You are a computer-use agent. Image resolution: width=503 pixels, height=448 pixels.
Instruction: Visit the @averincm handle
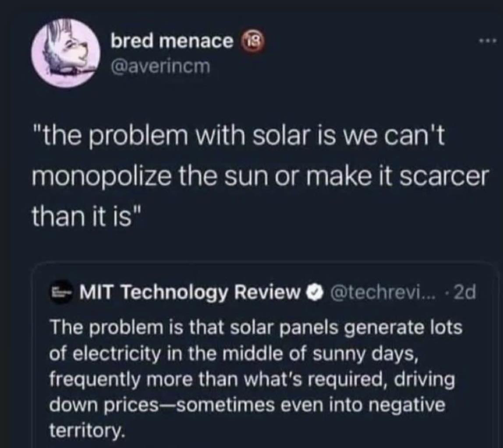[x=160, y=67]
